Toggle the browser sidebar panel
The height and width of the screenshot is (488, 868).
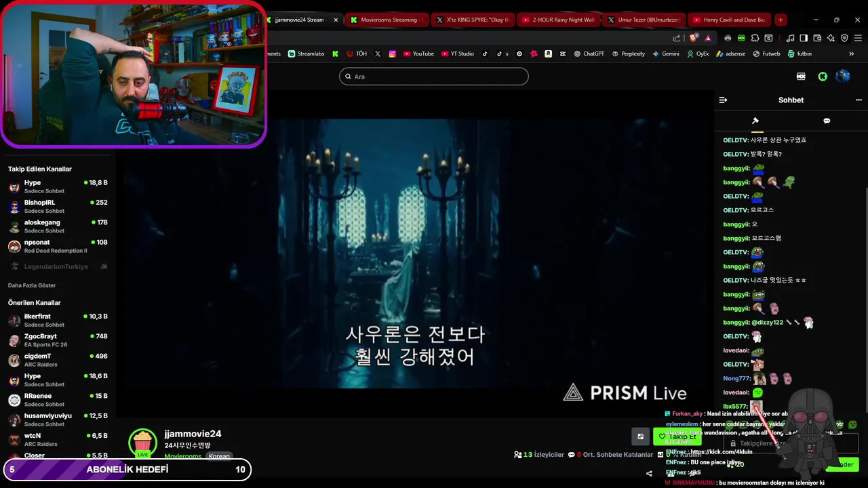click(x=804, y=38)
